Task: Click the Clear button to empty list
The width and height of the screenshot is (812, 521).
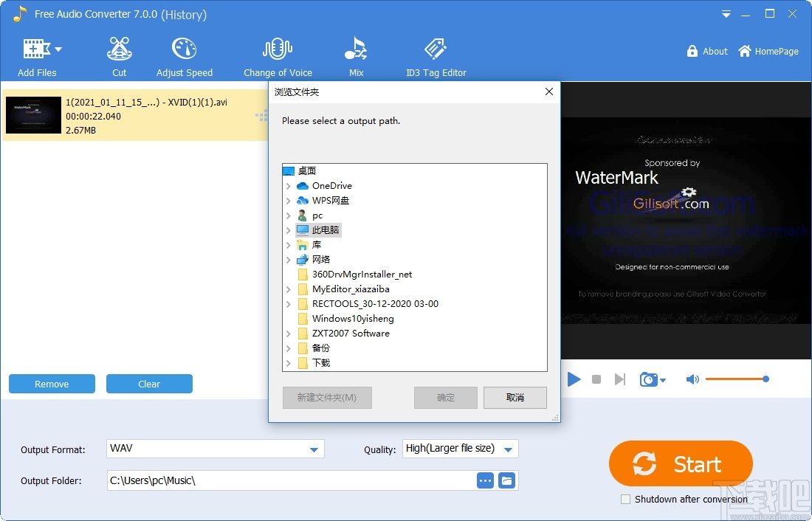Action: pyautogui.click(x=149, y=384)
